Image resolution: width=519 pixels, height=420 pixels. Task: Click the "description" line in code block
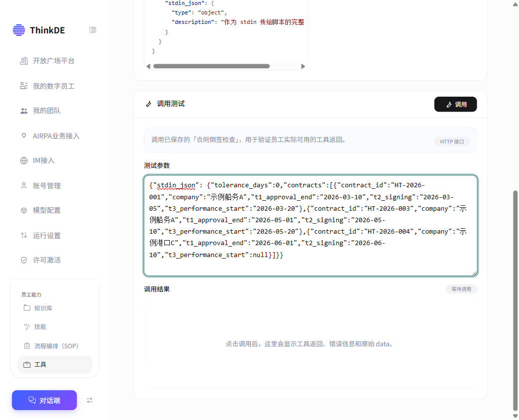point(238,22)
